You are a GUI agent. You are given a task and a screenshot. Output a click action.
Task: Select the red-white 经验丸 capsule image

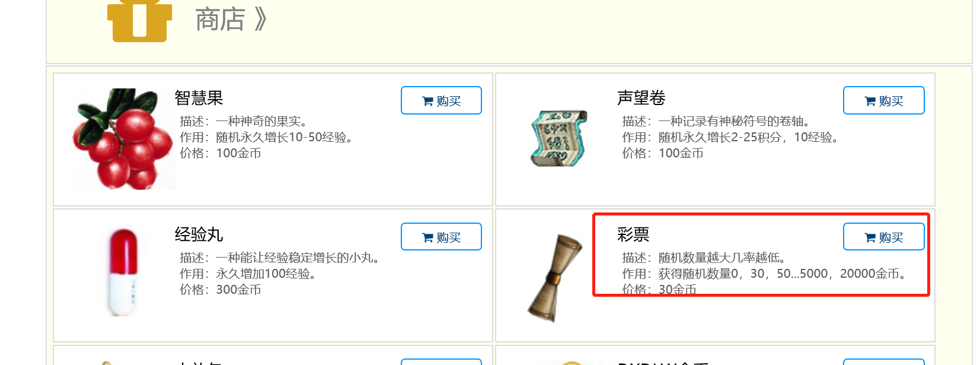point(123,272)
